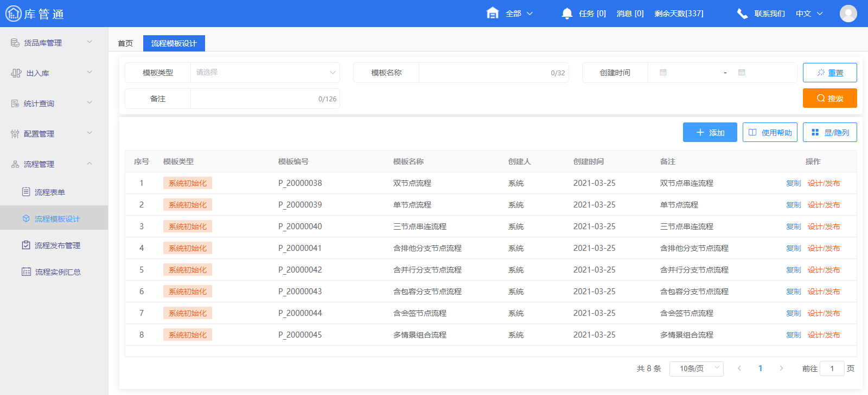Click the 流程发布管理 clipboard icon
This screenshot has height=395, width=868.
coord(26,245)
